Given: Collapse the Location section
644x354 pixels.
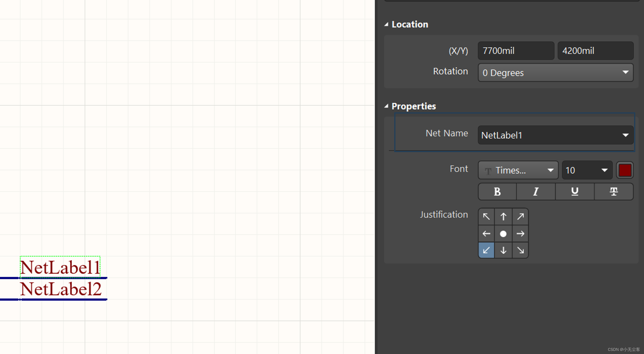Looking at the screenshot, I should (386, 24).
